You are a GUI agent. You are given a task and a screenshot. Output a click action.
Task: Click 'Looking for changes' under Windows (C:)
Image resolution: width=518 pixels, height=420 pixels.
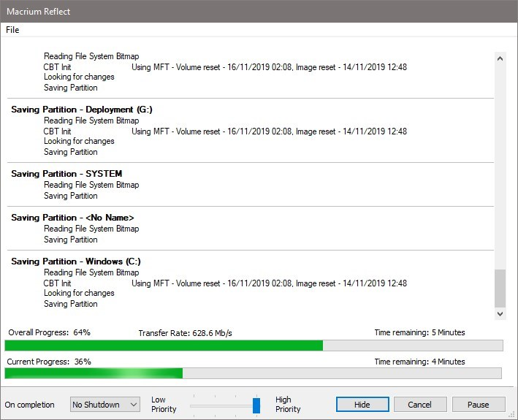point(79,293)
